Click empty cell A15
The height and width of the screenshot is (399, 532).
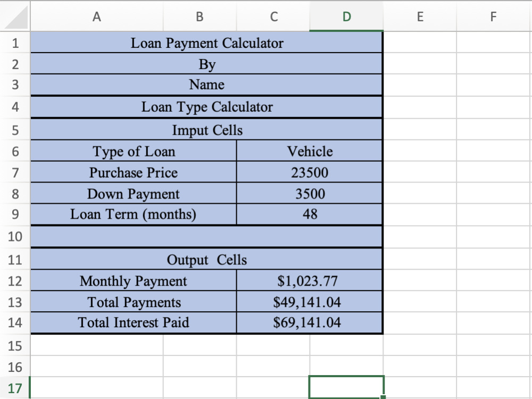pyautogui.click(x=97, y=345)
